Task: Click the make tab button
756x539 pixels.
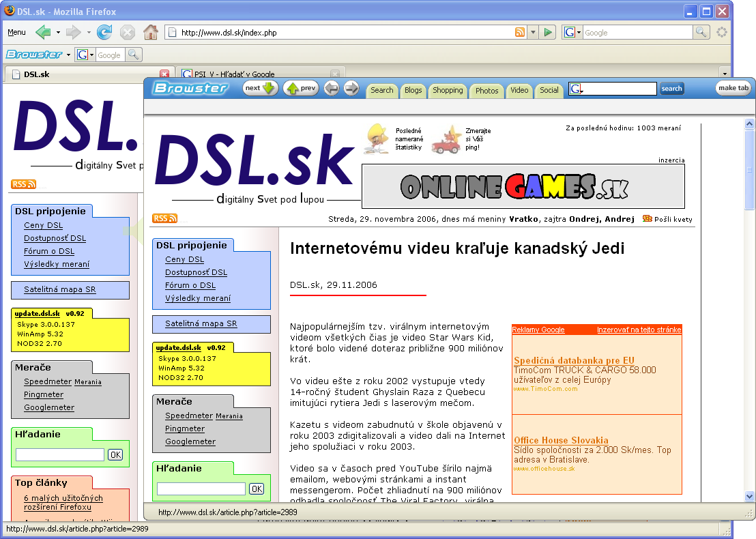Action: 733,88
